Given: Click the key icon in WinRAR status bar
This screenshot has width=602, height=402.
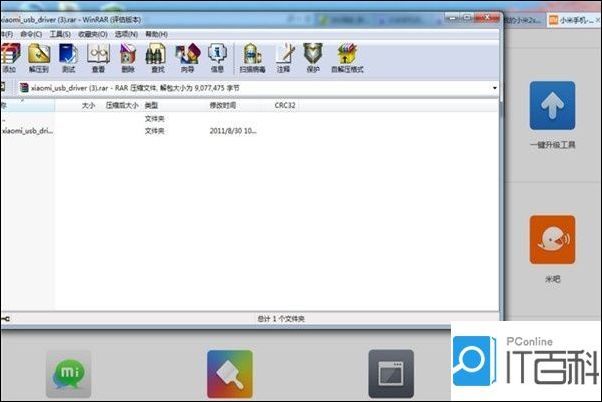Looking at the screenshot, I should pos(5,319).
